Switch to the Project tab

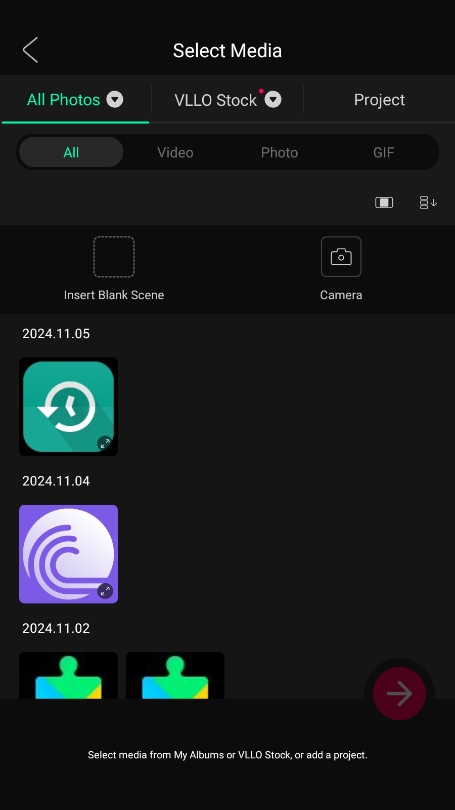point(379,100)
